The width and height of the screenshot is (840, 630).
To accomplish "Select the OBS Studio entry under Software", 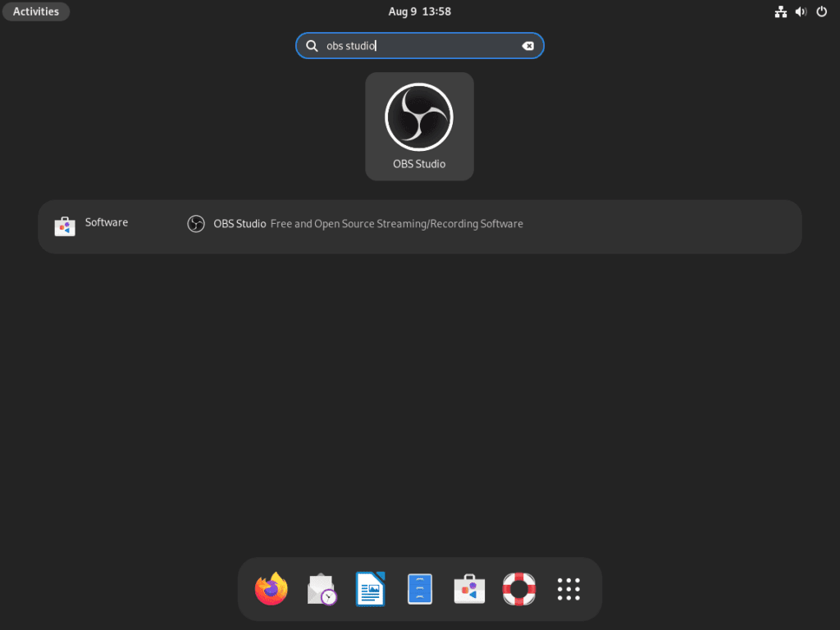I will (x=240, y=222).
